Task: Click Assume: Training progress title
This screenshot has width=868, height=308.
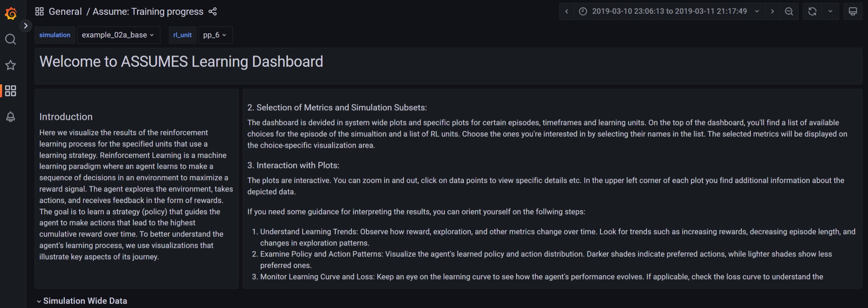Action: pos(148,12)
